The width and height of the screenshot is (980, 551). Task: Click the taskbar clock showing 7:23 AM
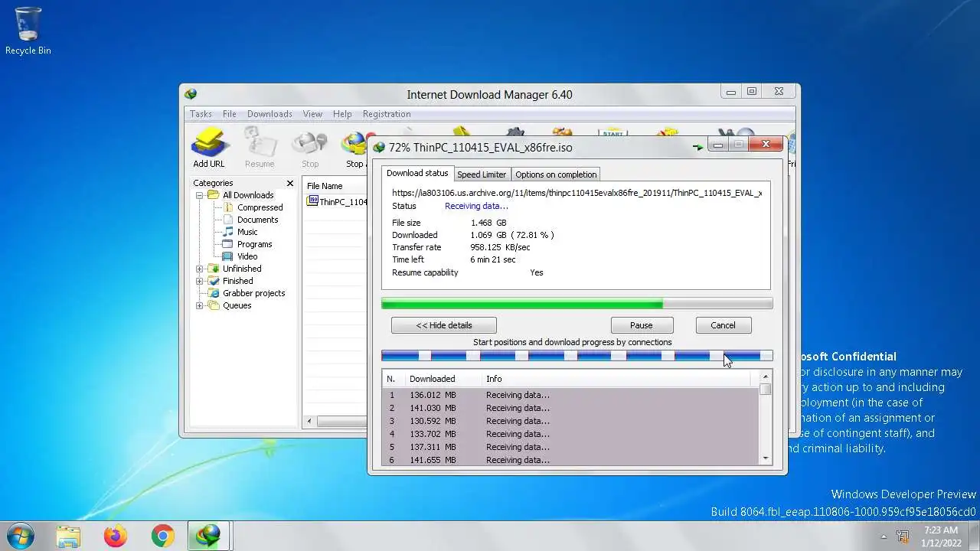tap(940, 536)
